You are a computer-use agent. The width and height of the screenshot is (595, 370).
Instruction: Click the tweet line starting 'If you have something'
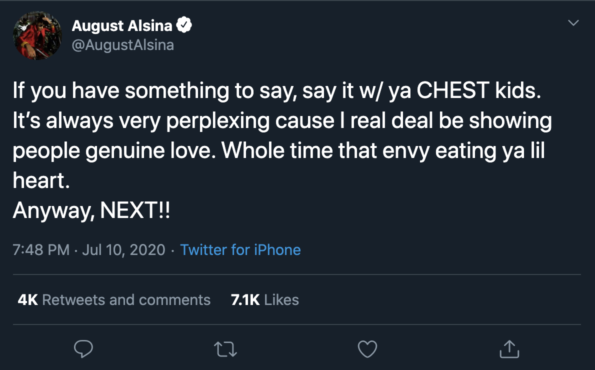[277, 91]
